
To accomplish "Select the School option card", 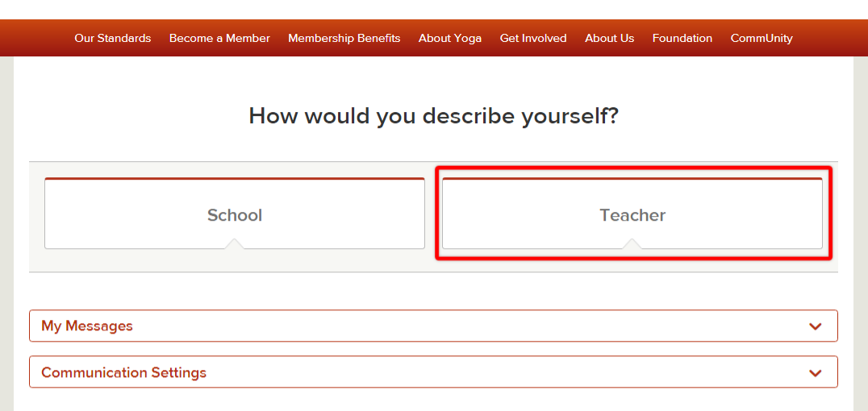I will (235, 214).
